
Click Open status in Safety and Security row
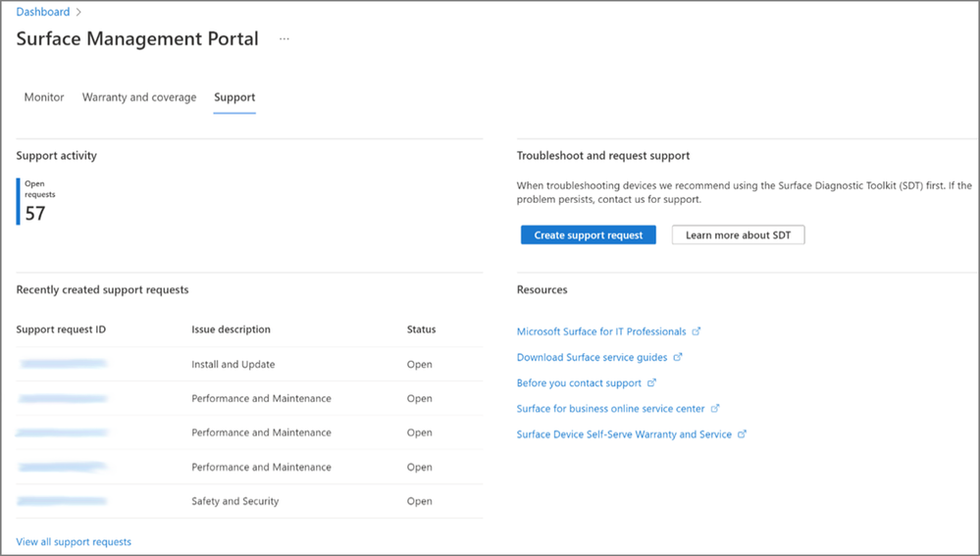420,501
